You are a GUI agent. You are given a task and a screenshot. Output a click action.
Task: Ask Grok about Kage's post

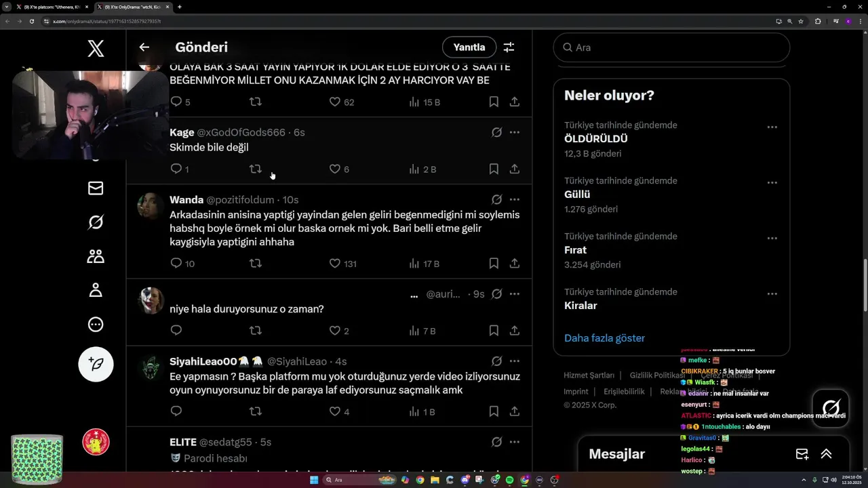tap(496, 132)
